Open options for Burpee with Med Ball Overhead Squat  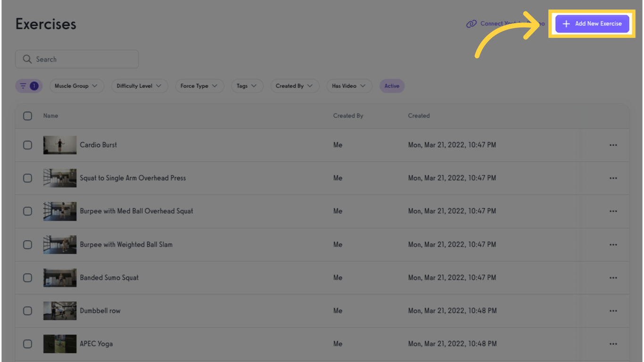(613, 211)
